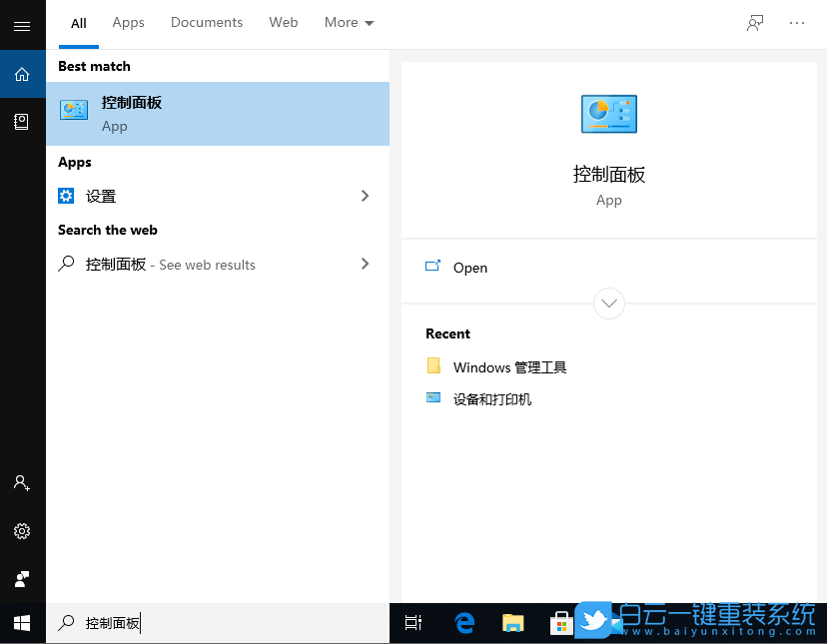Open the Microsoft Store from the taskbar
This screenshot has width=827, height=644.
(561, 622)
